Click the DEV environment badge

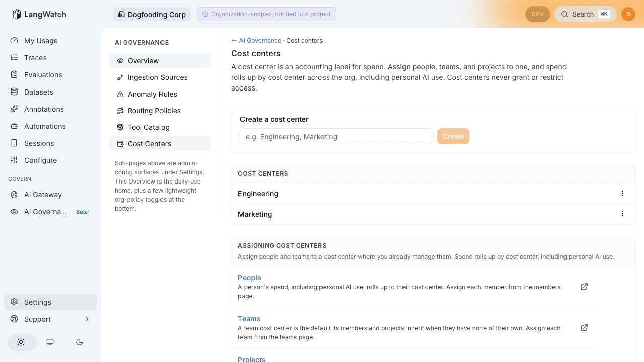click(x=538, y=14)
